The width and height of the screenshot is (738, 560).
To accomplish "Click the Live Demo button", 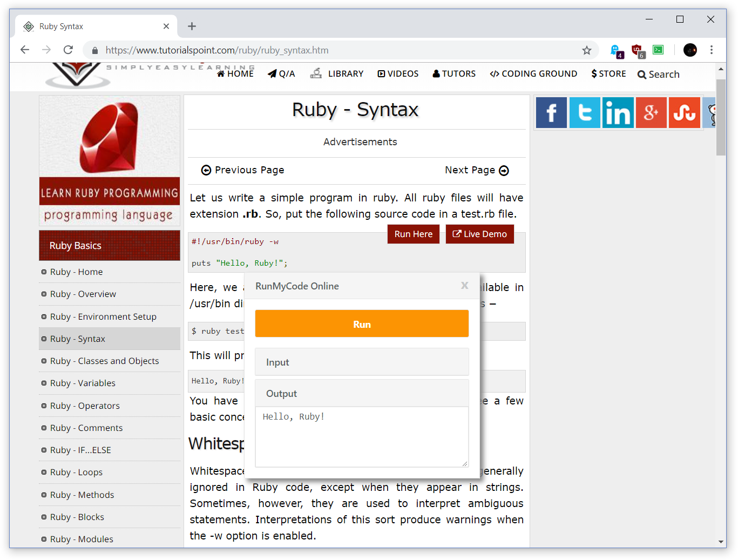I will (x=479, y=234).
